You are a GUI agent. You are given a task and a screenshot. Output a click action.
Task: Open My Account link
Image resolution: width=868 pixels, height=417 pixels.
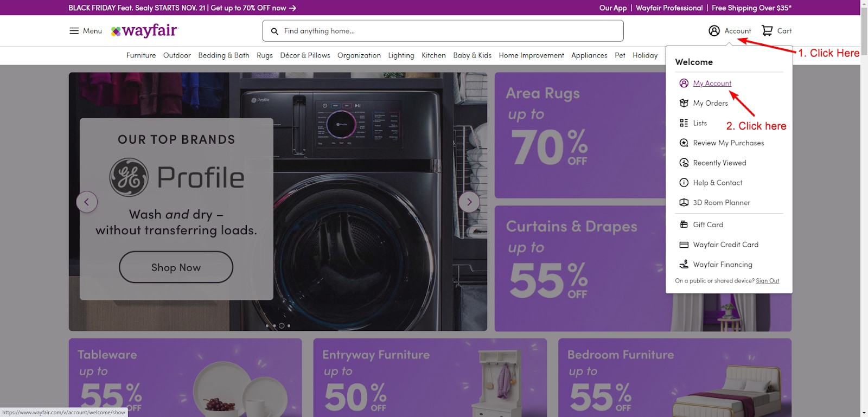pyautogui.click(x=712, y=84)
